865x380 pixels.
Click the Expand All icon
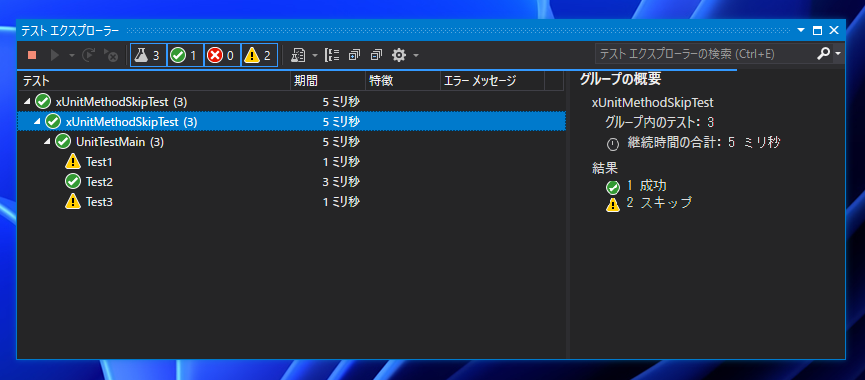tap(354, 55)
